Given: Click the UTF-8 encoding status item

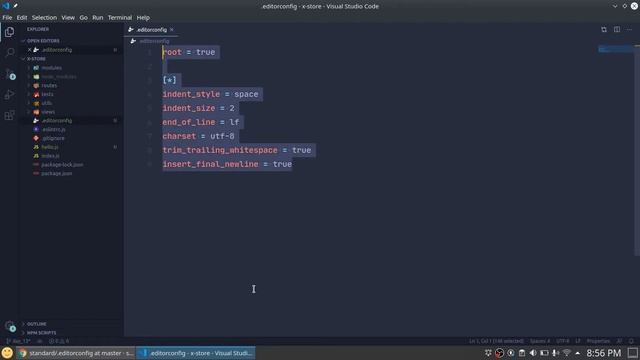Looking at the screenshot, I should pyautogui.click(x=562, y=341).
